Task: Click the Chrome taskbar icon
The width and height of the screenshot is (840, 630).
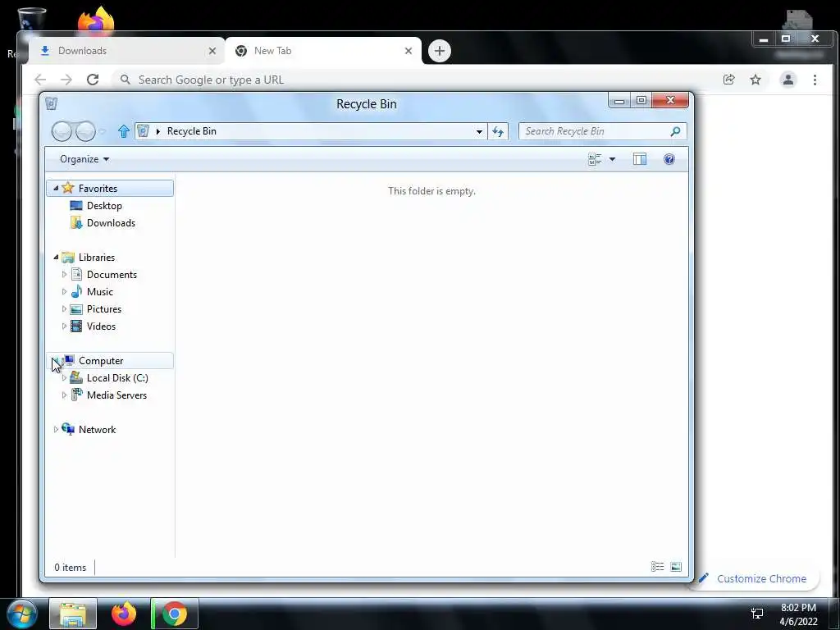Action: [x=175, y=614]
